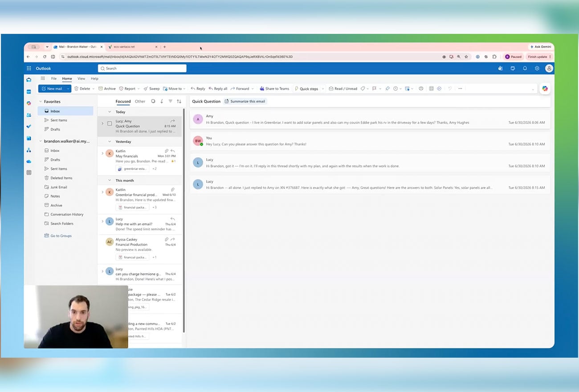
Task: Click the Snooze clock icon in the ribbon
Action: [395, 89]
